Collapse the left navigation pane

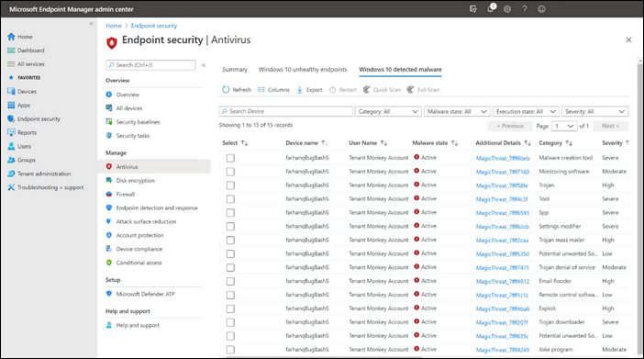[91, 24]
